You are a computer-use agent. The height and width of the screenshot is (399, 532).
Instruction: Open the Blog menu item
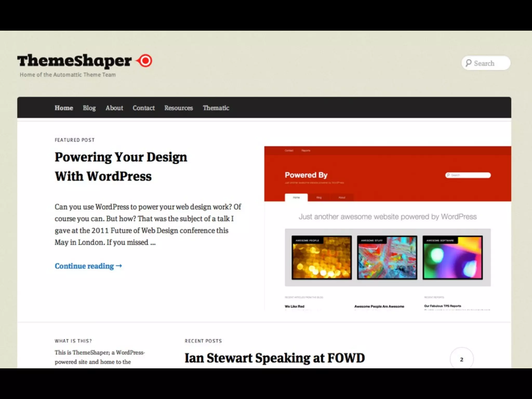tap(89, 108)
